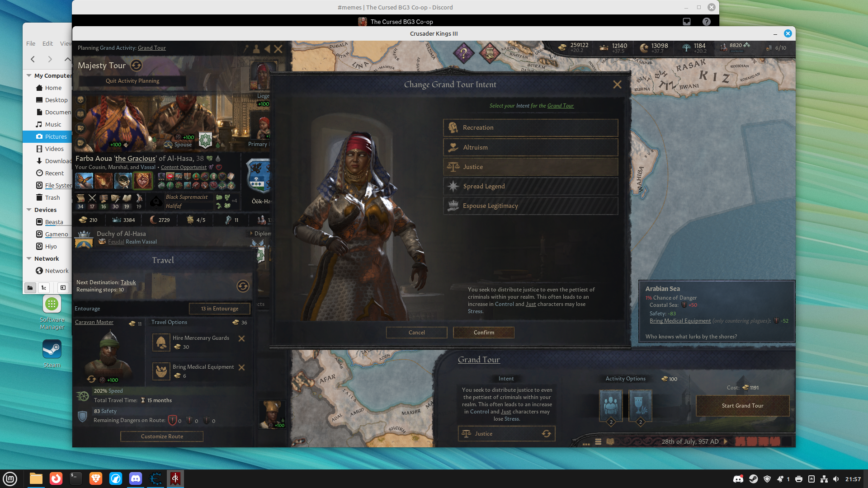This screenshot has height=488, width=868.
Task: Click the piety icon showing 13098
Action: click(644, 47)
